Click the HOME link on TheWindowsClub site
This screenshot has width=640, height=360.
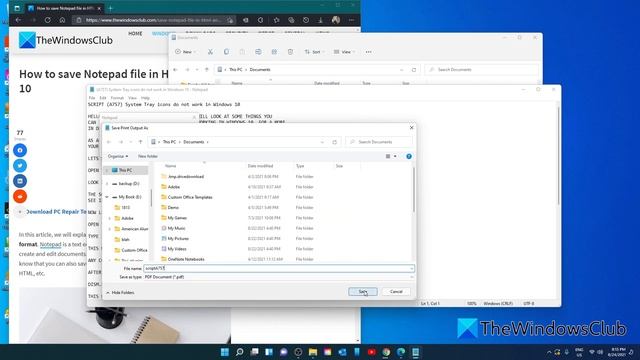coord(135,33)
